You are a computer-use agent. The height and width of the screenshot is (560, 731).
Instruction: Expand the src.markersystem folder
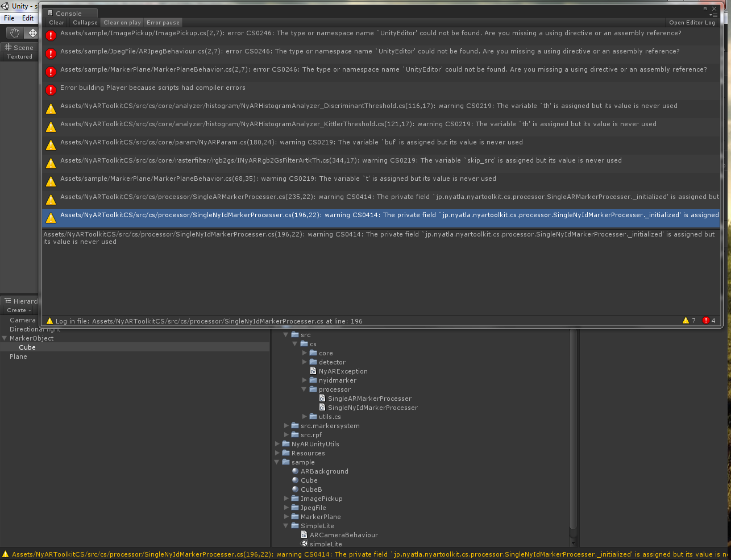coord(286,426)
